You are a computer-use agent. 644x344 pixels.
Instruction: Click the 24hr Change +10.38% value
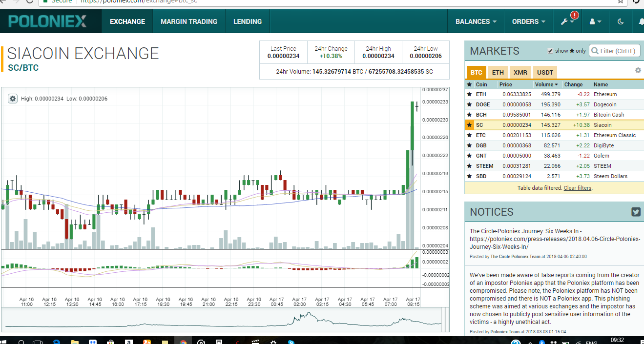click(x=331, y=56)
